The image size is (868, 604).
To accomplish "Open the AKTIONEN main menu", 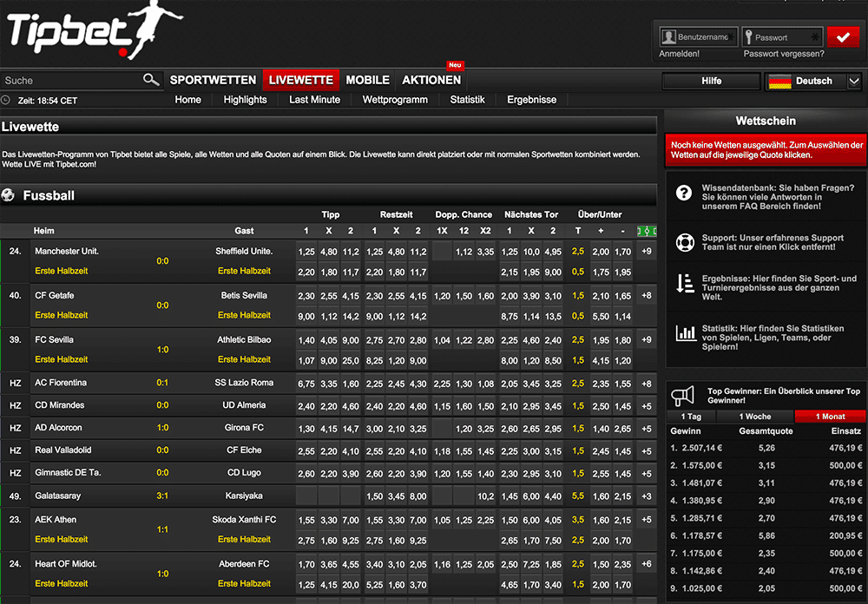I will coord(431,81).
